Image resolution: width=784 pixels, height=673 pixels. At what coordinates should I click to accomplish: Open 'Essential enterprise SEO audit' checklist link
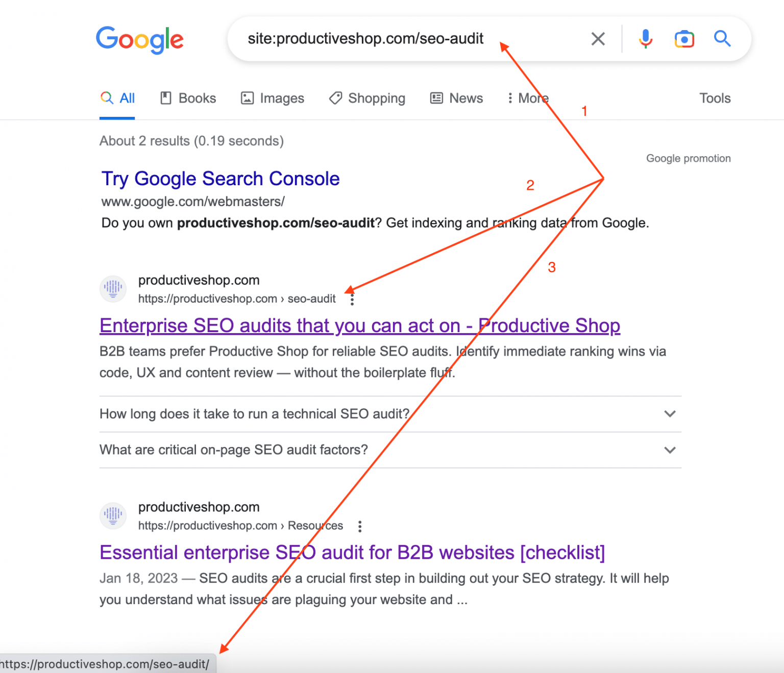(352, 552)
